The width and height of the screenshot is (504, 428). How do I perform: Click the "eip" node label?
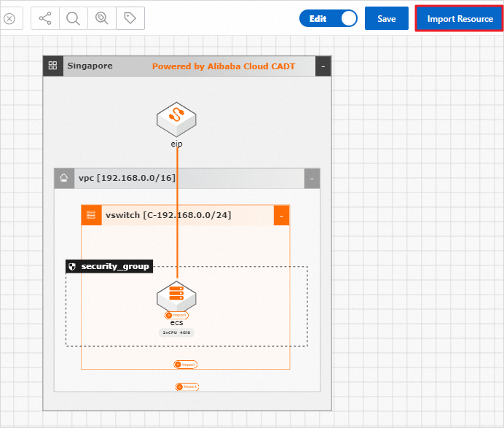click(176, 144)
